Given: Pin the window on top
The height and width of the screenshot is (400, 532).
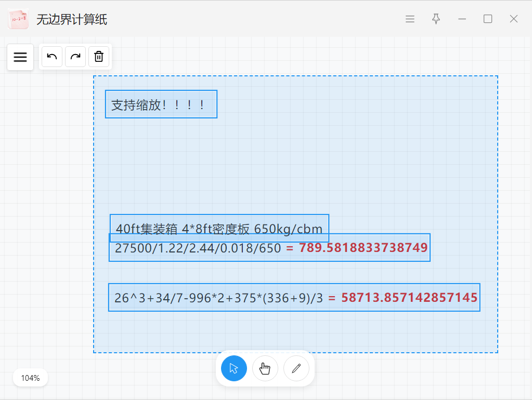Looking at the screenshot, I should click(436, 19).
